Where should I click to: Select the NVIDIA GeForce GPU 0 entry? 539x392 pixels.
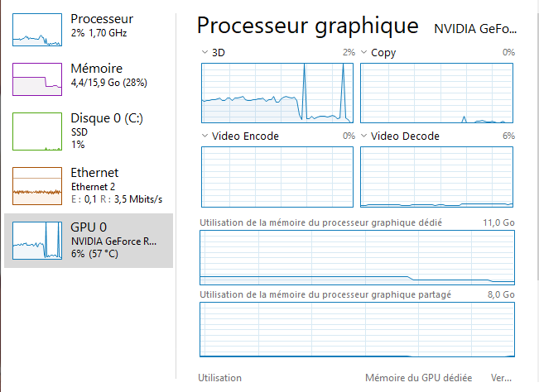pos(113,241)
